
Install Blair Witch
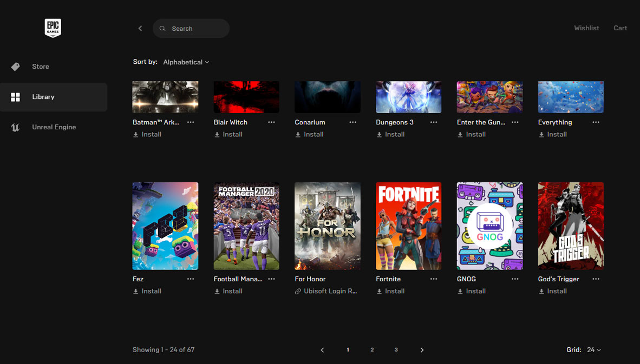point(228,135)
